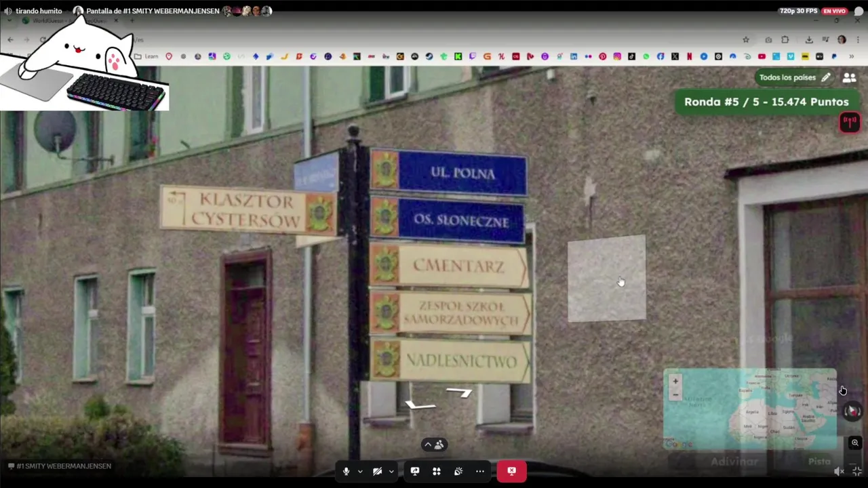The image size is (868, 488).
Task: Open the multiplayer friends icon
Action: [849, 78]
